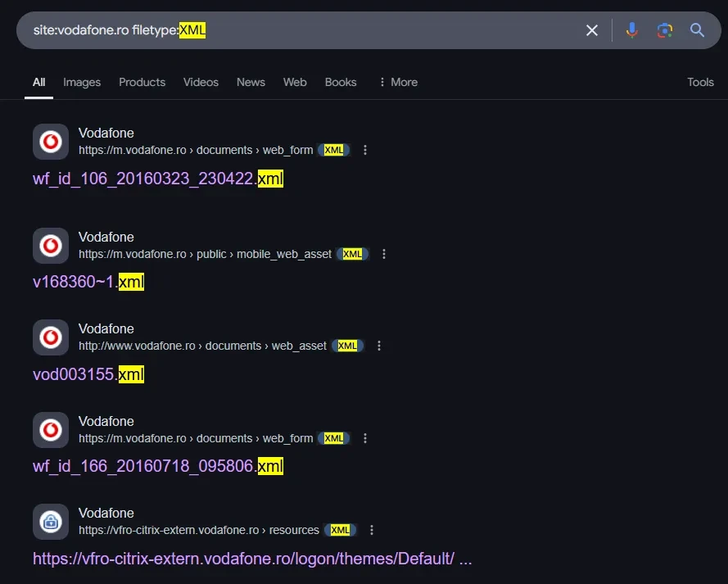Select the All results tab
Viewport: 728px width, 584px height.
[39, 82]
